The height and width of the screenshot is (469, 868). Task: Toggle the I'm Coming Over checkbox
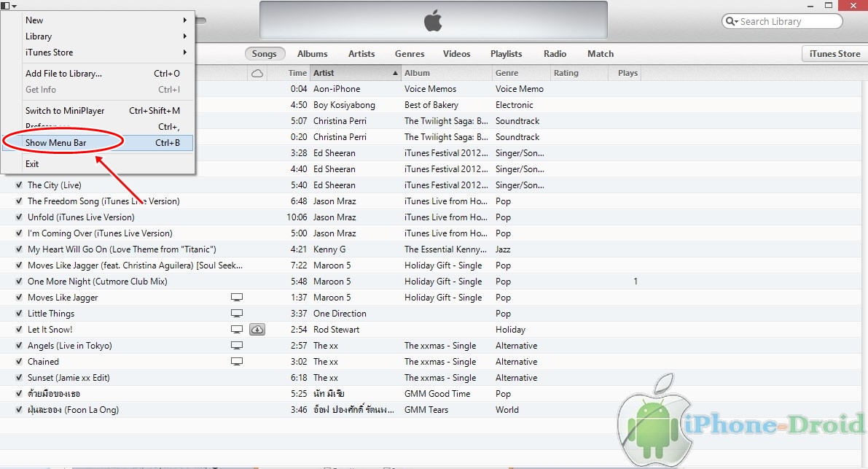click(20, 233)
